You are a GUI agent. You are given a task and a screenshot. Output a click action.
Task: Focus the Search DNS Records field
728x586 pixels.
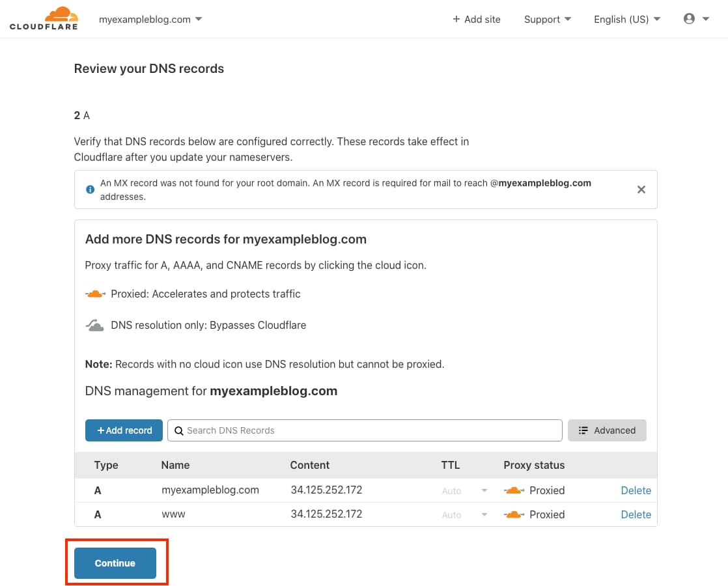pyautogui.click(x=365, y=430)
